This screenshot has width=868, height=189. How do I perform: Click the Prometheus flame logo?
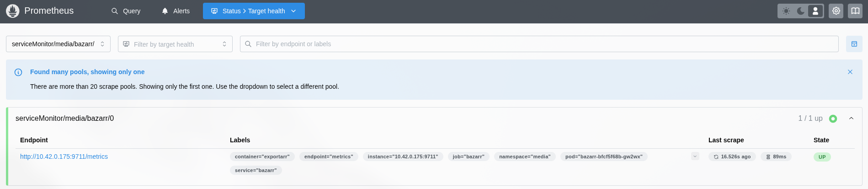point(13,11)
